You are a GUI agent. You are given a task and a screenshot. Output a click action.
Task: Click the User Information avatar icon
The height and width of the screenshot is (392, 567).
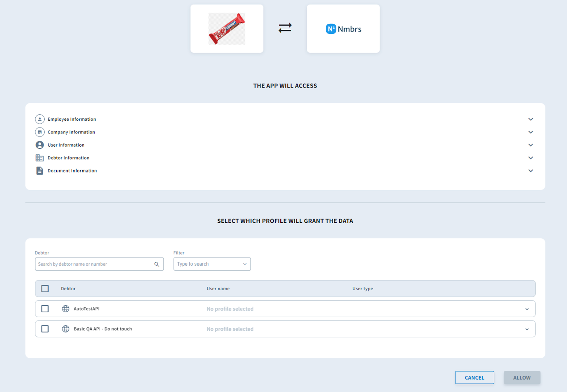coord(40,145)
